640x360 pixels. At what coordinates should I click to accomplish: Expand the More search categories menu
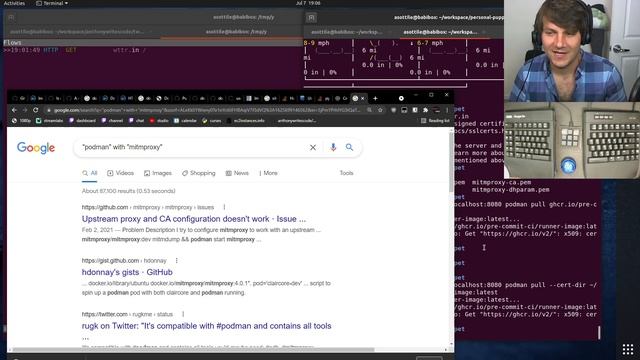[268, 173]
